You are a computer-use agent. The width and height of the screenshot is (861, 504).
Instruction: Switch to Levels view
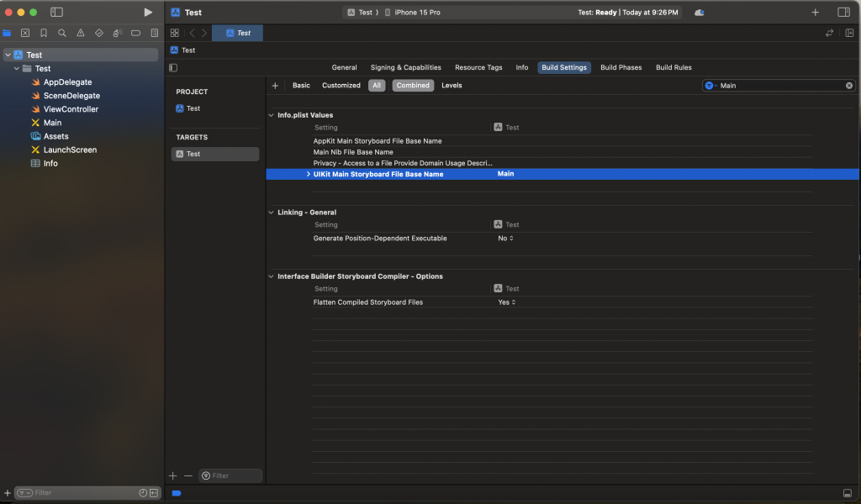click(452, 86)
